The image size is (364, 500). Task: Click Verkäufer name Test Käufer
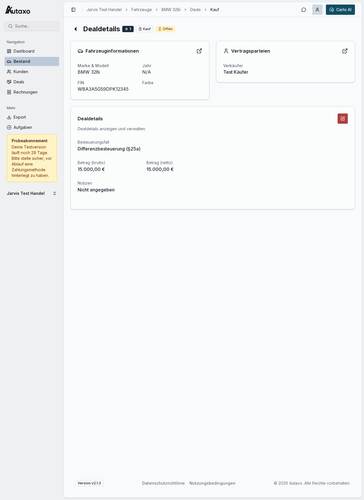(236, 72)
